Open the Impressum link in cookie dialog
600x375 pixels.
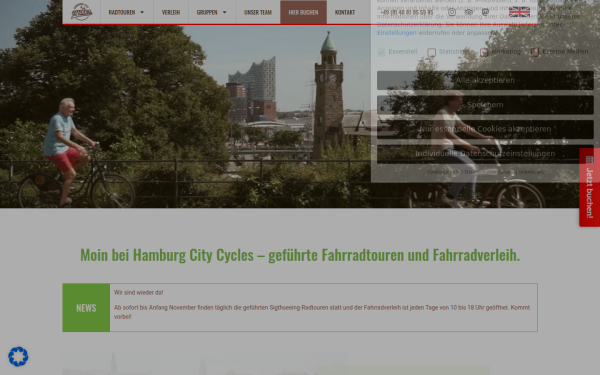point(531,172)
